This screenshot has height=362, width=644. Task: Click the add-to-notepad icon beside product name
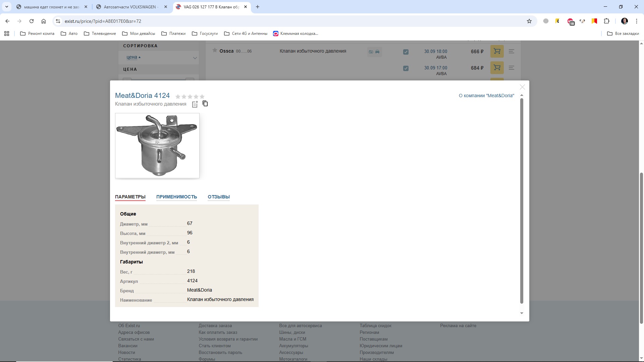(x=195, y=104)
